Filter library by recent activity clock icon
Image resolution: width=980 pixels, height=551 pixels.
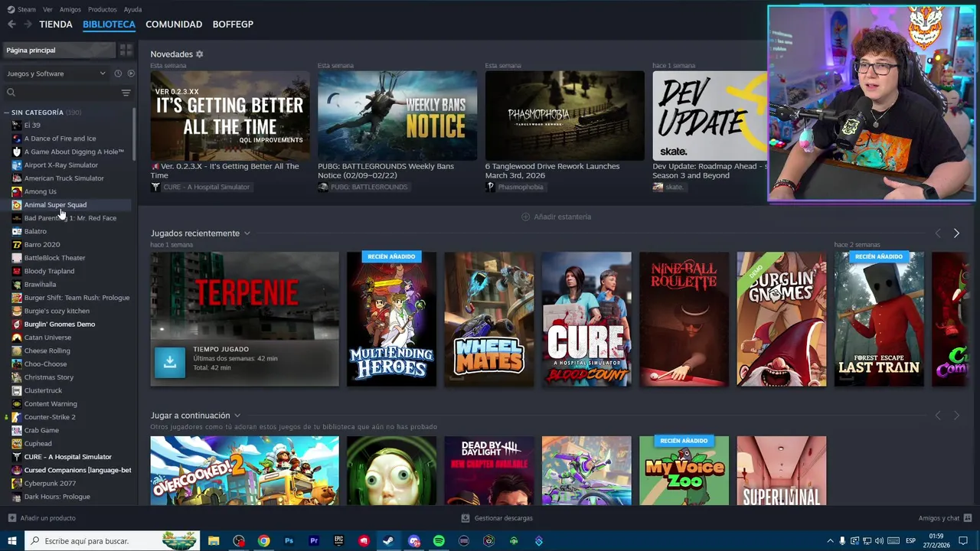pos(118,73)
